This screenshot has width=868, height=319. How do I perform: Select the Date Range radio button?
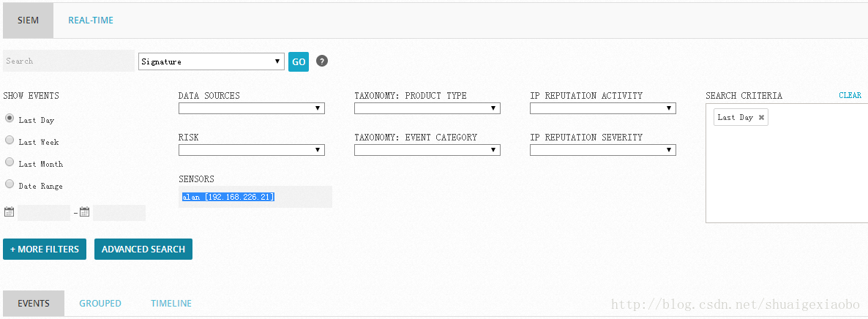pos(10,184)
